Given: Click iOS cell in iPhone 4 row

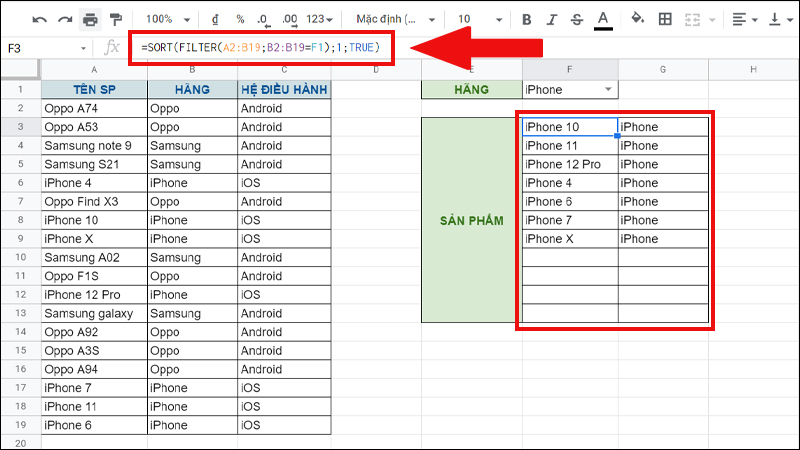Looking at the screenshot, I should tap(284, 183).
